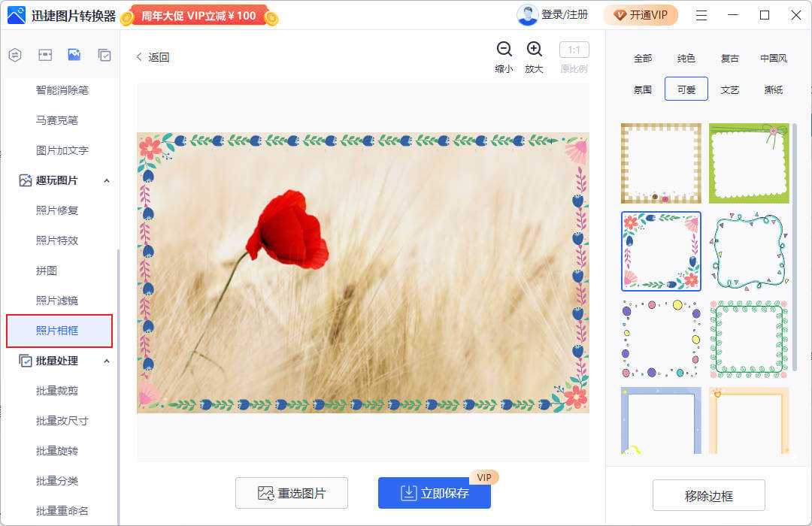Open 照片滤镜 in the sidebar
Viewport: 812px width, 526px height.
click(57, 301)
